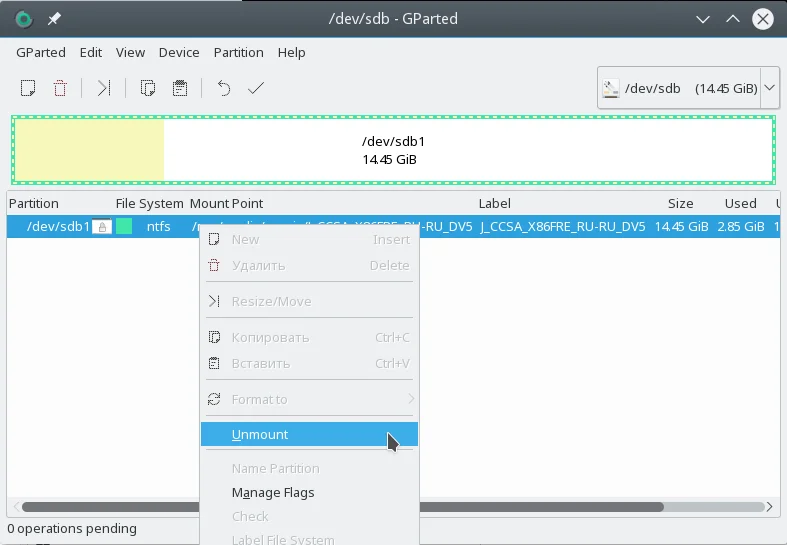Click the Paste partition toolbar icon
This screenshot has width=787, height=545.
click(180, 88)
